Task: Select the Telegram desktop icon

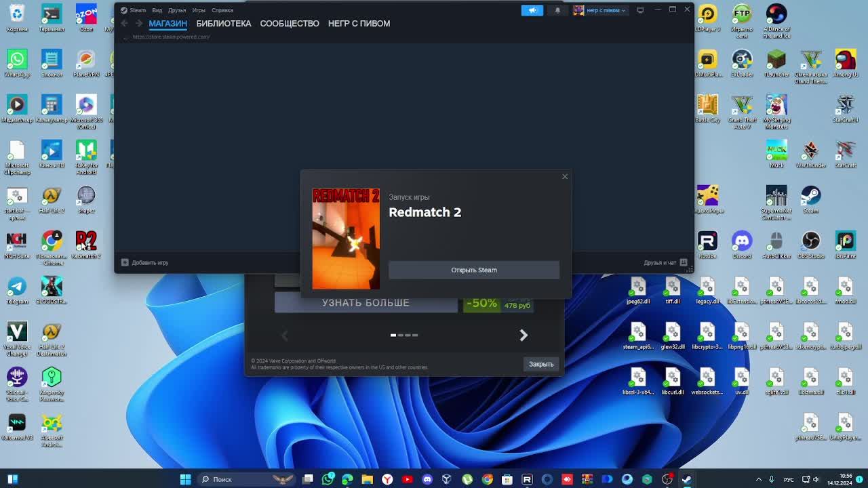Action: [17, 291]
